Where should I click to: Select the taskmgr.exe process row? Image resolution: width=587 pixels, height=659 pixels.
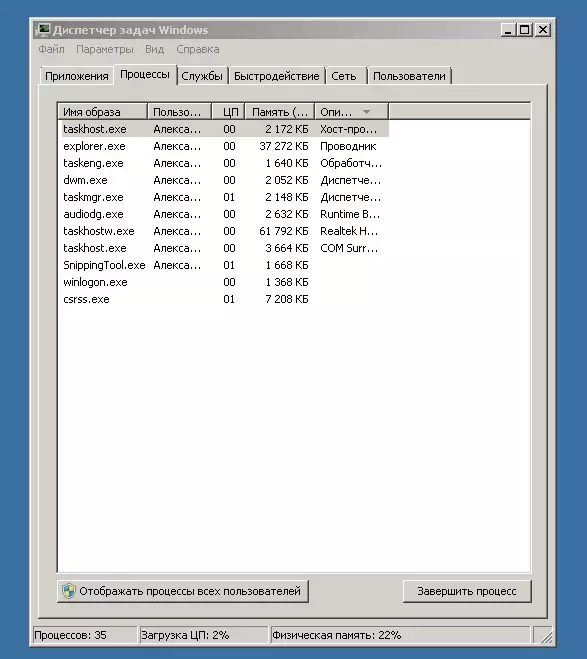pos(225,197)
